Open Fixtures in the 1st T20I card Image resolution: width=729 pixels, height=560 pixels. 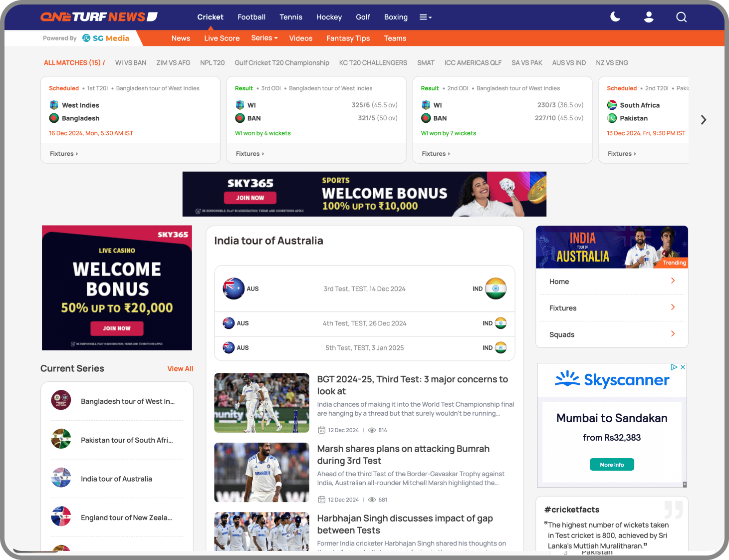pyautogui.click(x=64, y=154)
